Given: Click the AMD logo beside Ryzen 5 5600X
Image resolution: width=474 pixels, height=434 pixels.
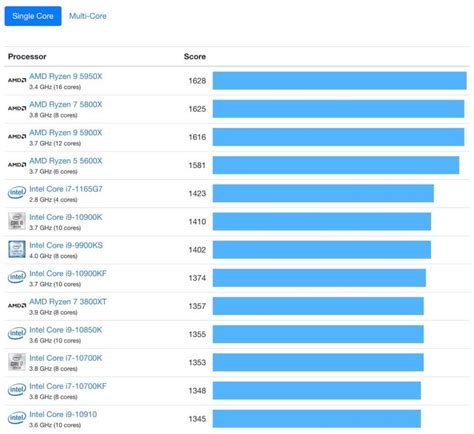Looking at the screenshot, I should coord(17,165).
